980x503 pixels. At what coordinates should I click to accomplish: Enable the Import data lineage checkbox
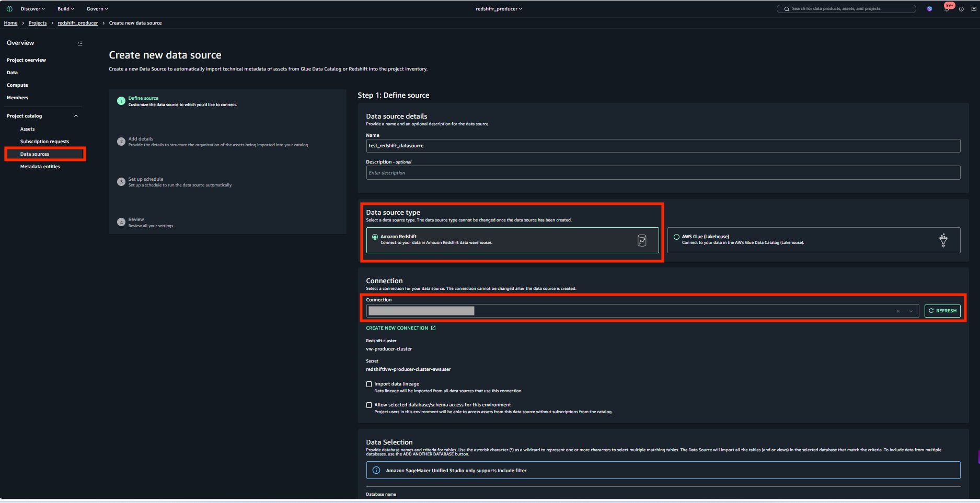pos(369,384)
